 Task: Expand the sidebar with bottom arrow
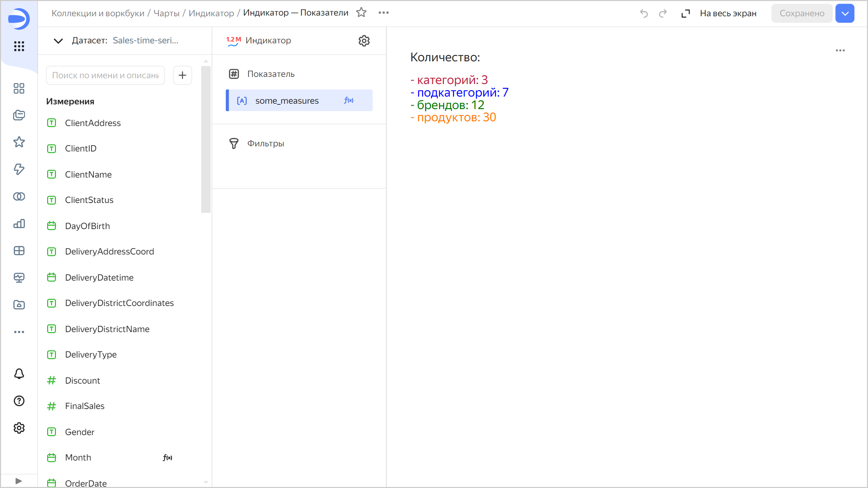pyautogui.click(x=19, y=481)
